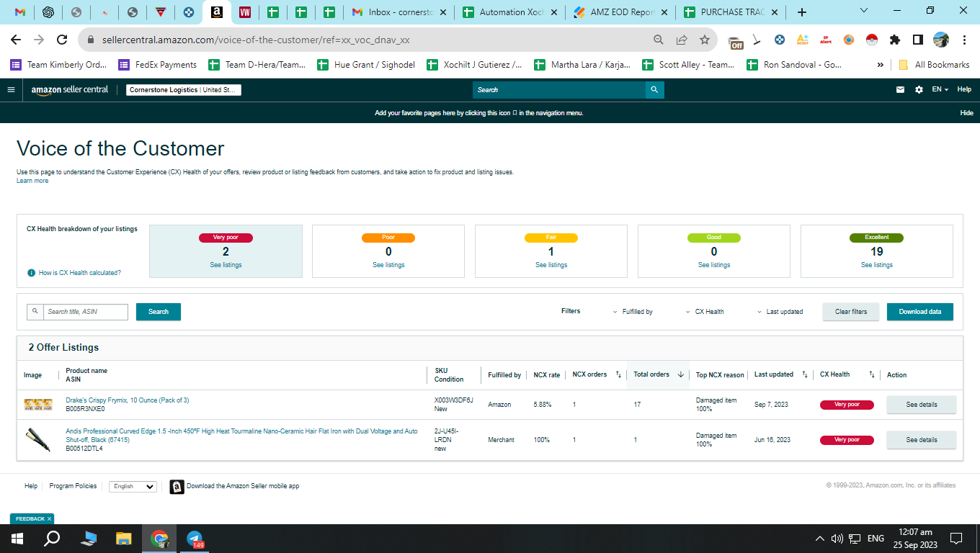Sort table by Last updated arrows
980x553 pixels.
coord(805,374)
